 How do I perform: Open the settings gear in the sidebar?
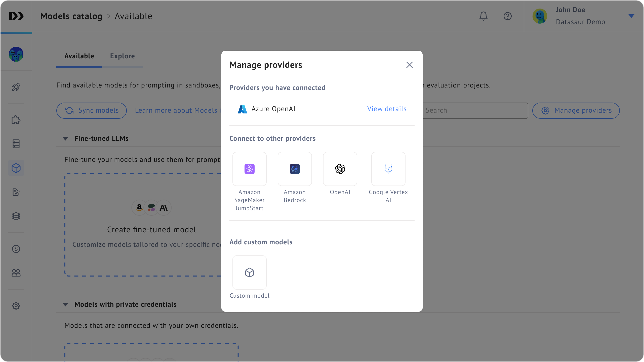point(16,306)
